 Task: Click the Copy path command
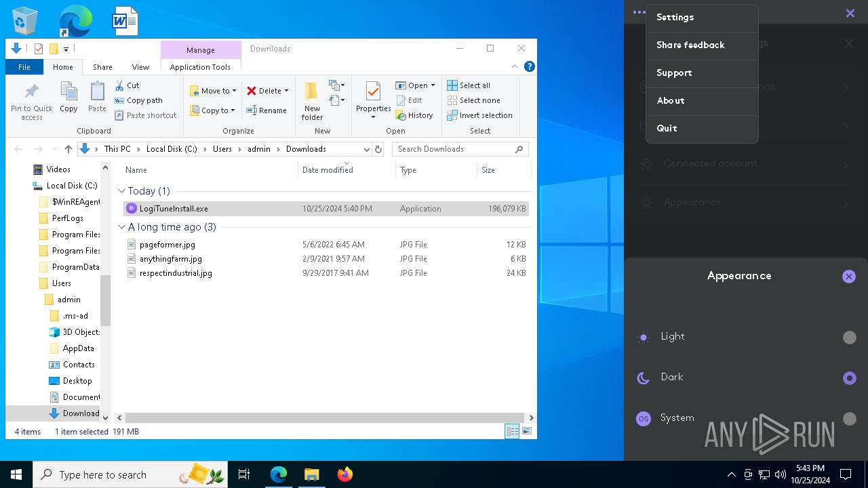(x=139, y=100)
